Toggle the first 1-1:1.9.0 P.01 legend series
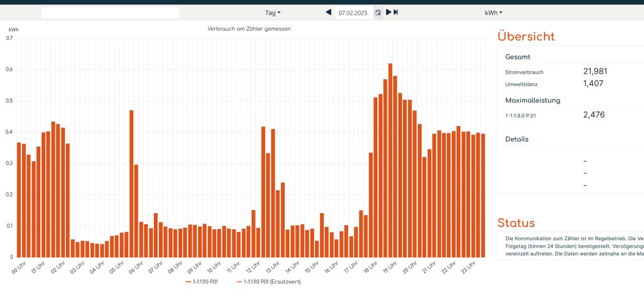 201,282
